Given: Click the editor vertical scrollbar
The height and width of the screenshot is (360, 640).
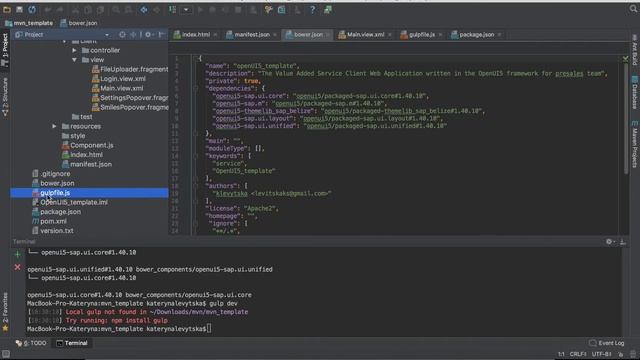Looking at the screenshot, I should pyautogui.click(x=626, y=118).
